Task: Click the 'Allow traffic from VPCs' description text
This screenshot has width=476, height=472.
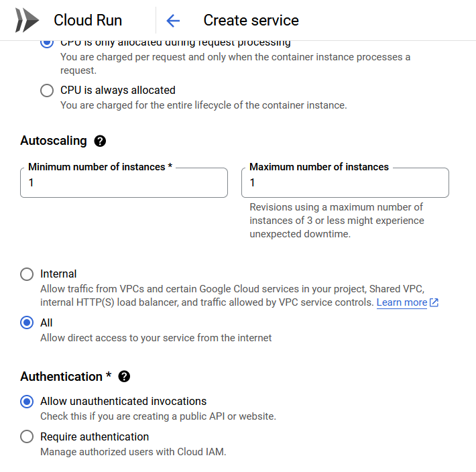Action: pos(232,296)
